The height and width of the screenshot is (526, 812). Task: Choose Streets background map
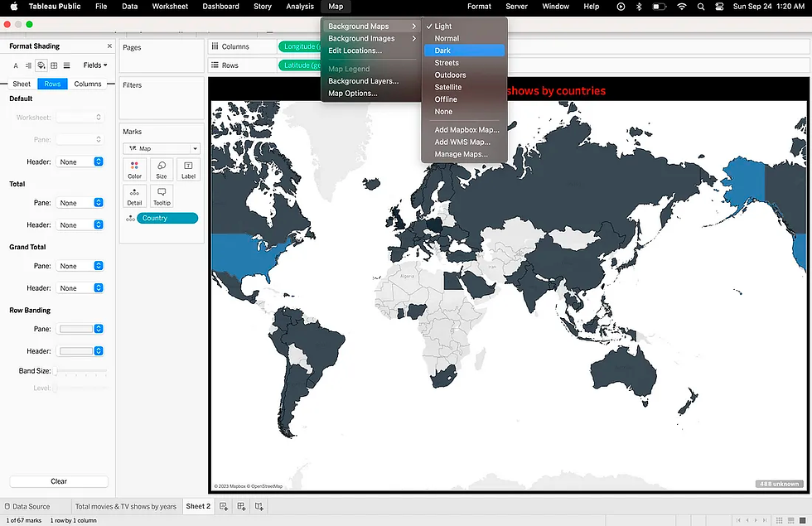click(464, 63)
